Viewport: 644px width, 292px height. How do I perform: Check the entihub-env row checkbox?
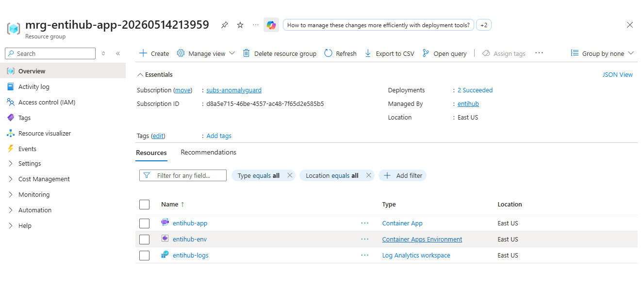click(x=144, y=239)
